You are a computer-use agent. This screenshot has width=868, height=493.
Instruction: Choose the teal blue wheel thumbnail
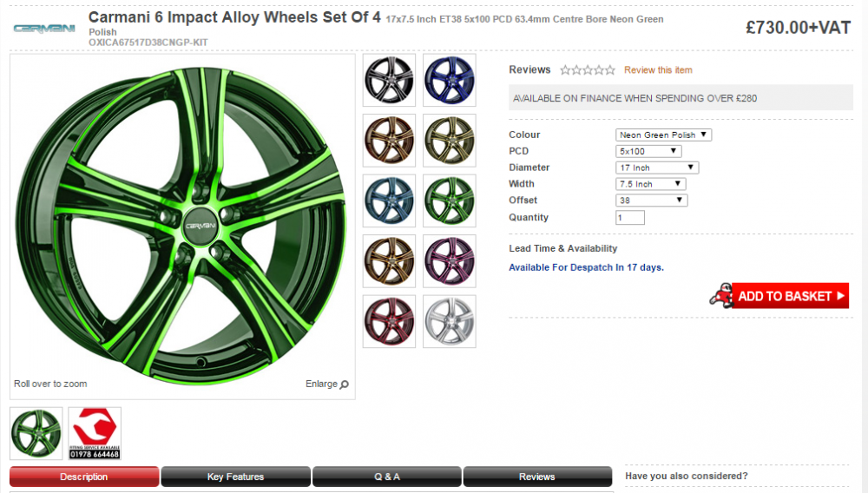click(389, 200)
